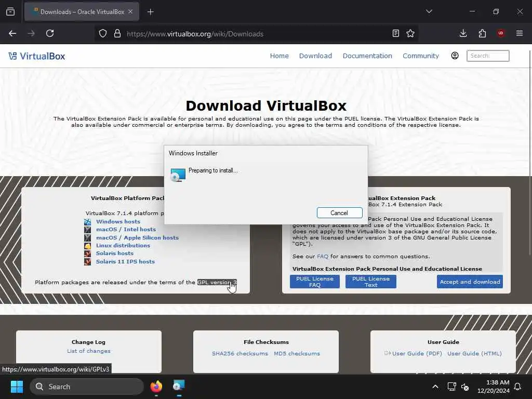Image resolution: width=532 pixels, height=399 pixels.
Task: Go back to previous page
Action: pyautogui.click(x=12, y=34)
